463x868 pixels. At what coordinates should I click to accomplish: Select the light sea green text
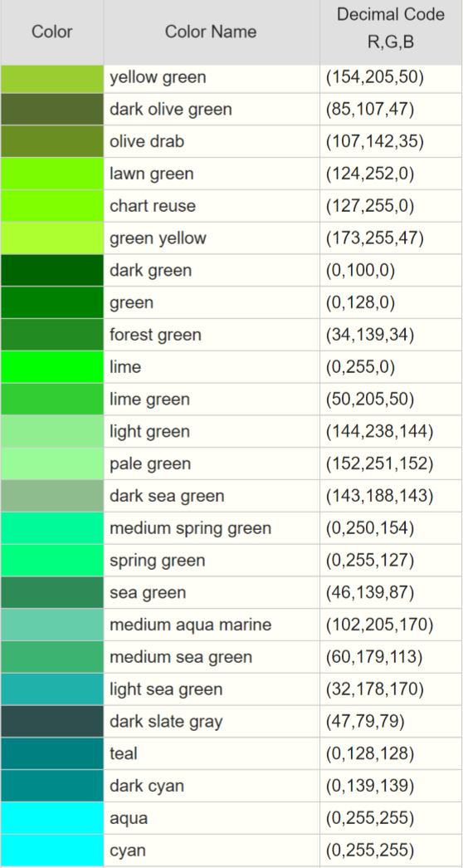click(x=166, y=689)
